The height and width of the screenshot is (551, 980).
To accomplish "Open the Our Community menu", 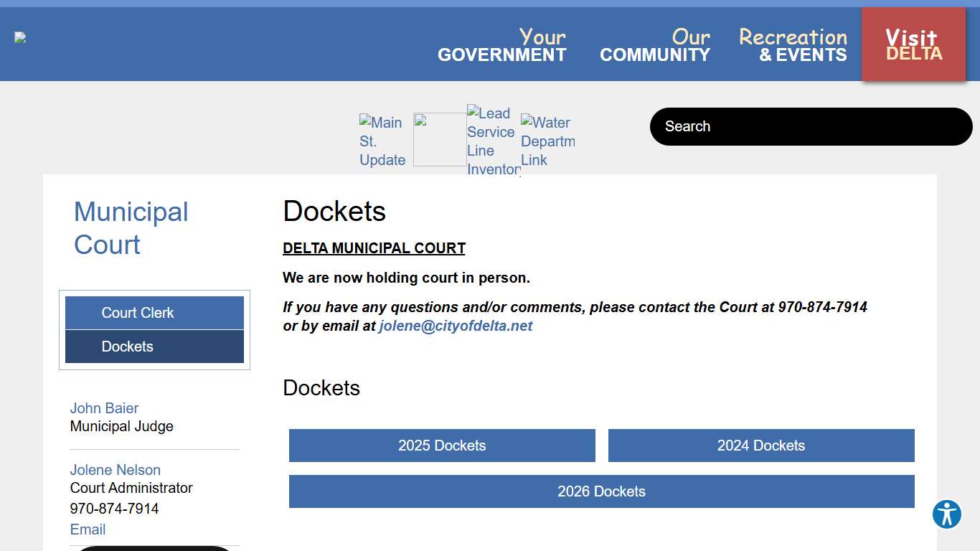I will (x=654, y=45).
